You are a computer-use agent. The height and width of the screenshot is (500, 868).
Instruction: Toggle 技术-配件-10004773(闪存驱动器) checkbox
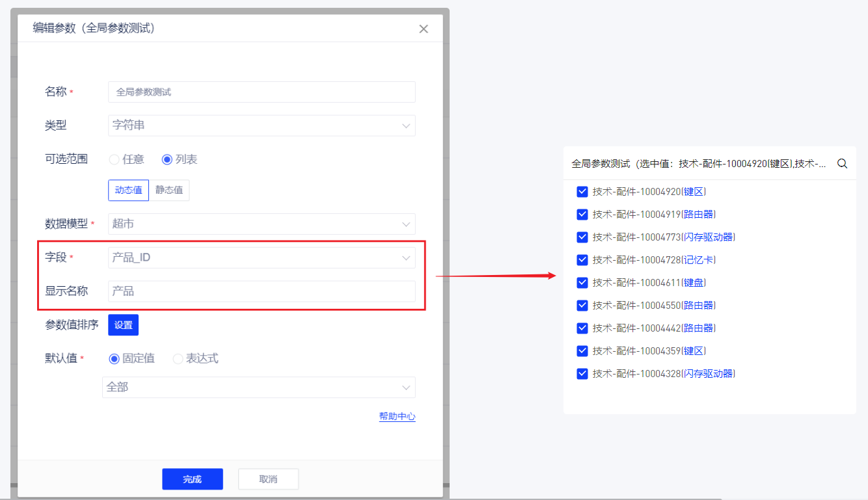point(582,237)
